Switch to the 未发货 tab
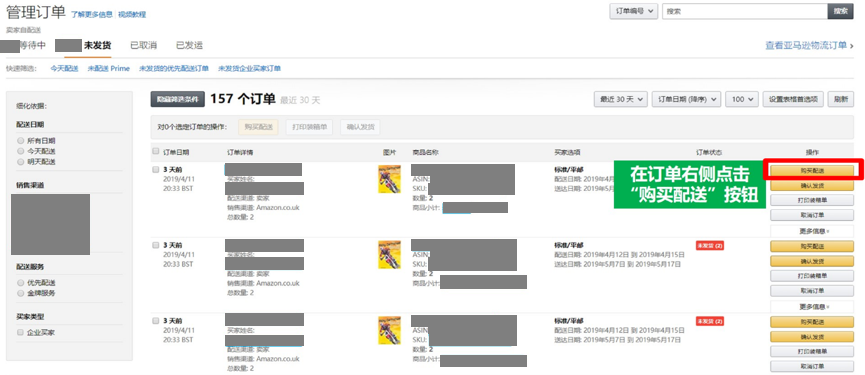Screen dimensions: 865x375 97,45
